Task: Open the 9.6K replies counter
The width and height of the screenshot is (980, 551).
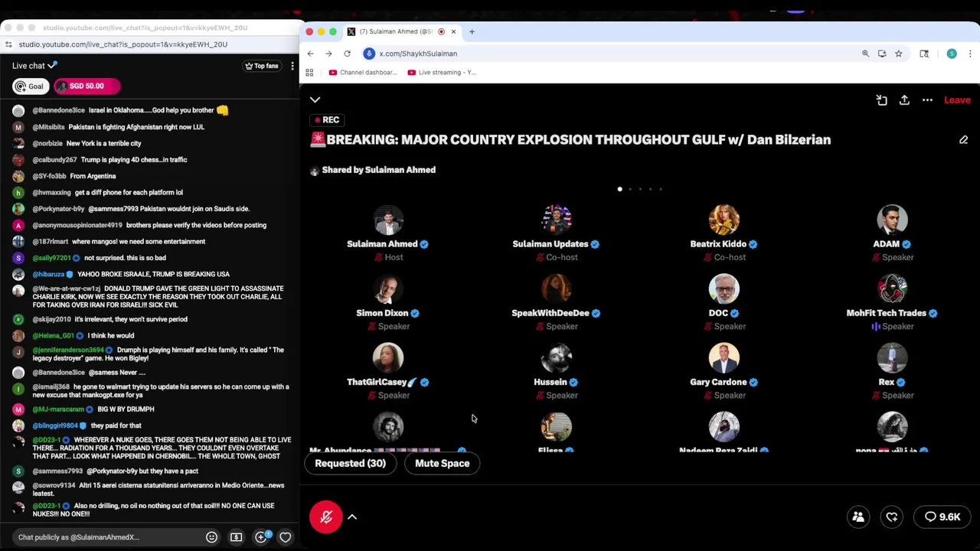Action: [942, 517]
